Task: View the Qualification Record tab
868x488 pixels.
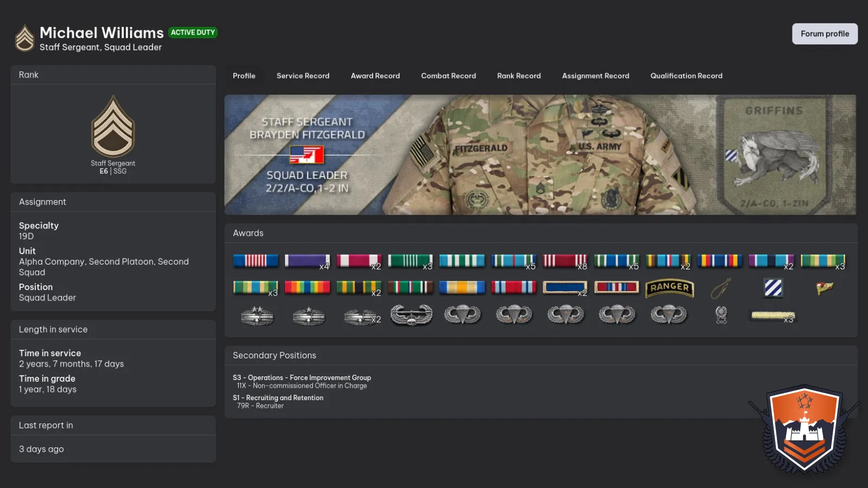Action: 686,76
